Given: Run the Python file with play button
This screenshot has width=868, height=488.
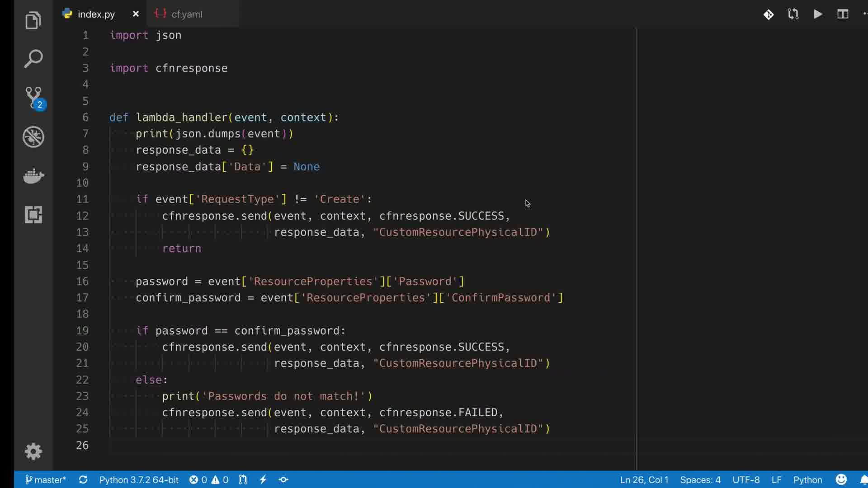Looking at the screenshot, I should click(x=817, y=14).
